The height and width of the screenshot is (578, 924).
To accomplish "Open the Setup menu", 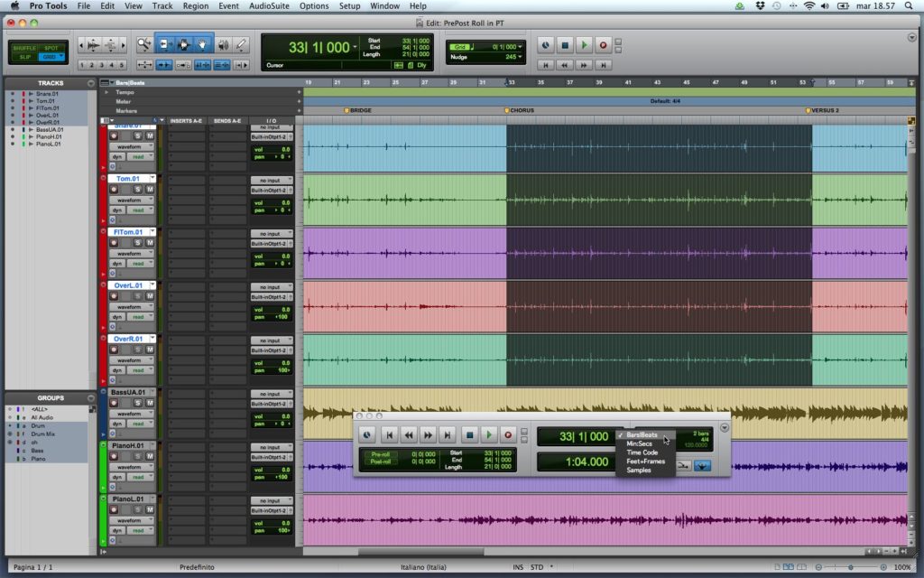I will coord(349,6).
